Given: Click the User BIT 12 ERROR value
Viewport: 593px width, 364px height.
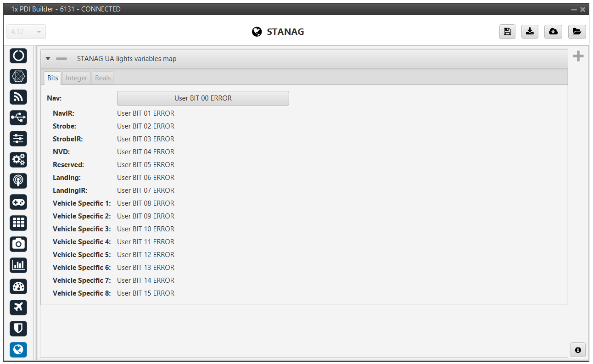Looking at the screenshot, I should point(145,255).
